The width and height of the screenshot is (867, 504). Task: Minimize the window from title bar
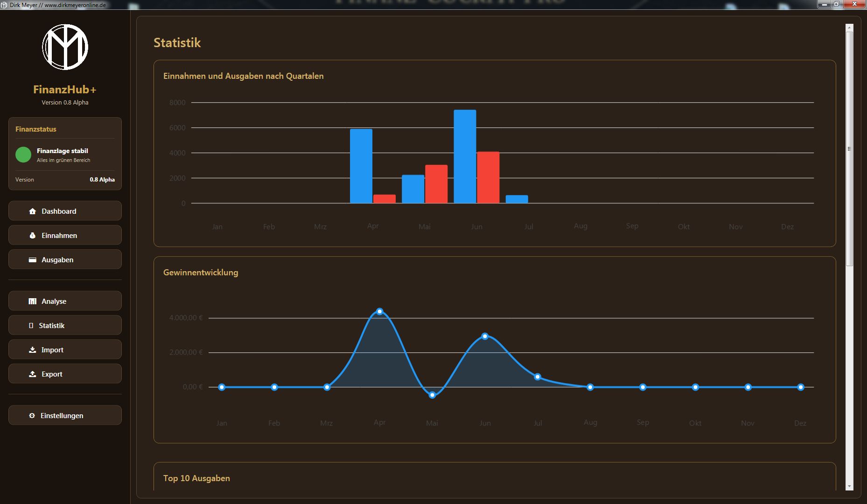click(x=825, y=4)
